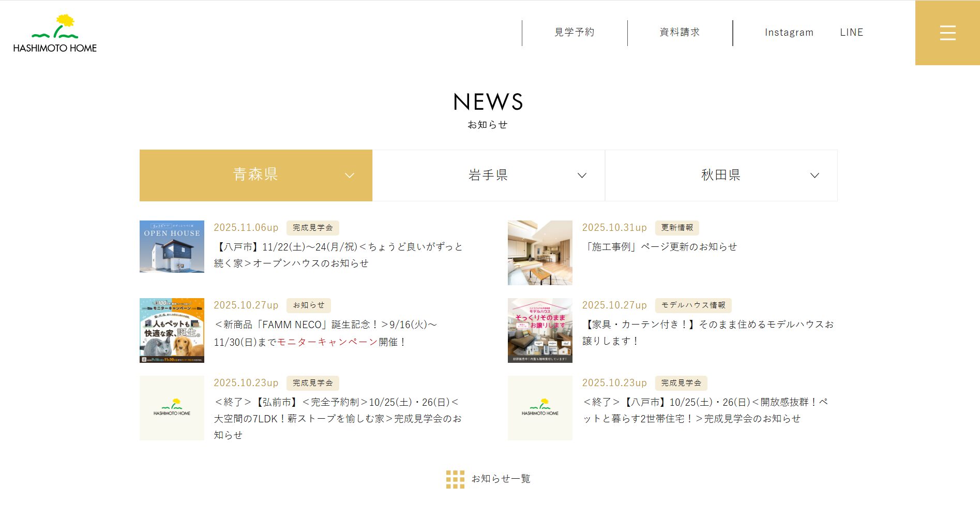Open the 見学予約 link
The width and height of the screenshot is (980, 530).
tap(574, 33)
